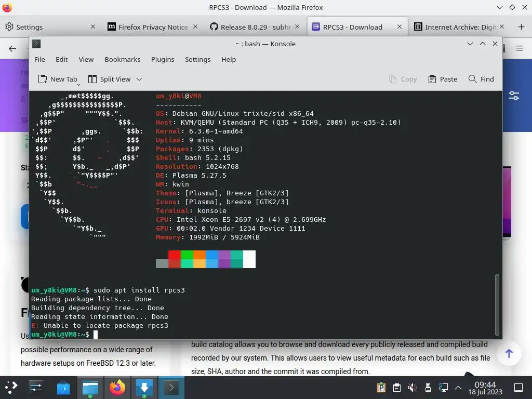Click the download app icon in taskbar
The image size is (532, 399).
pos(144,388)
